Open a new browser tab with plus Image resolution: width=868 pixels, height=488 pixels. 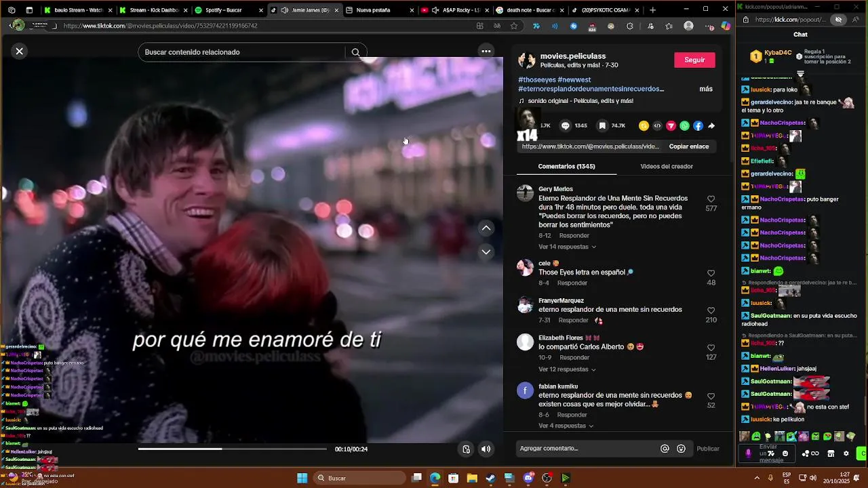coord(652,10)
